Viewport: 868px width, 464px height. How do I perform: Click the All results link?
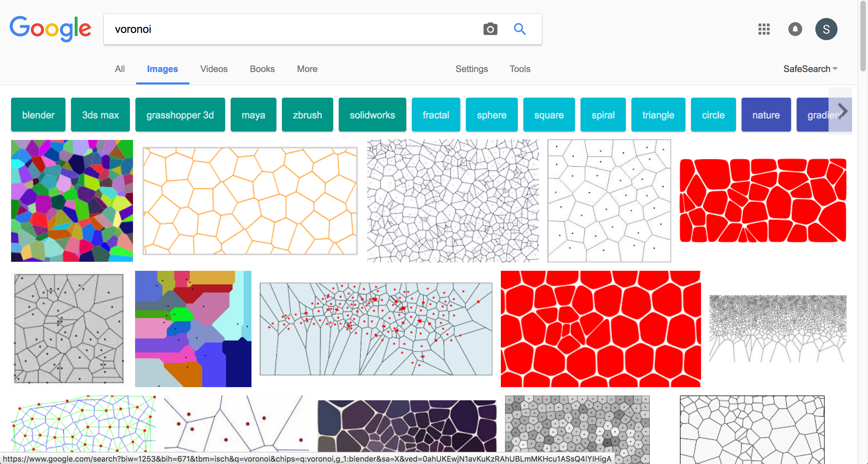click(x=119, y=69)
